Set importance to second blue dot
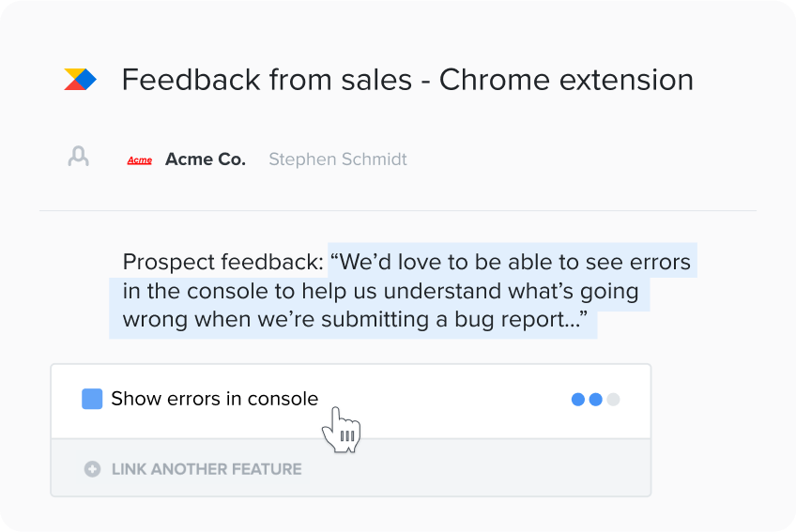Screen dimensions: 796x532 (x=595, y=400)
